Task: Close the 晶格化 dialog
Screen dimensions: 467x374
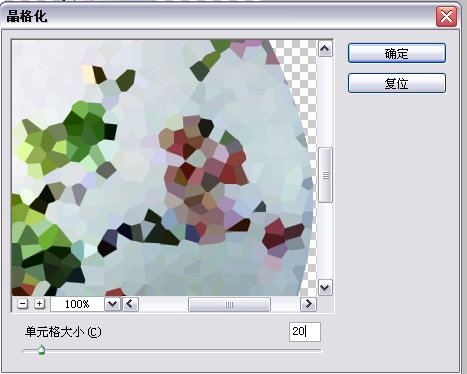Action: [446, 16]
